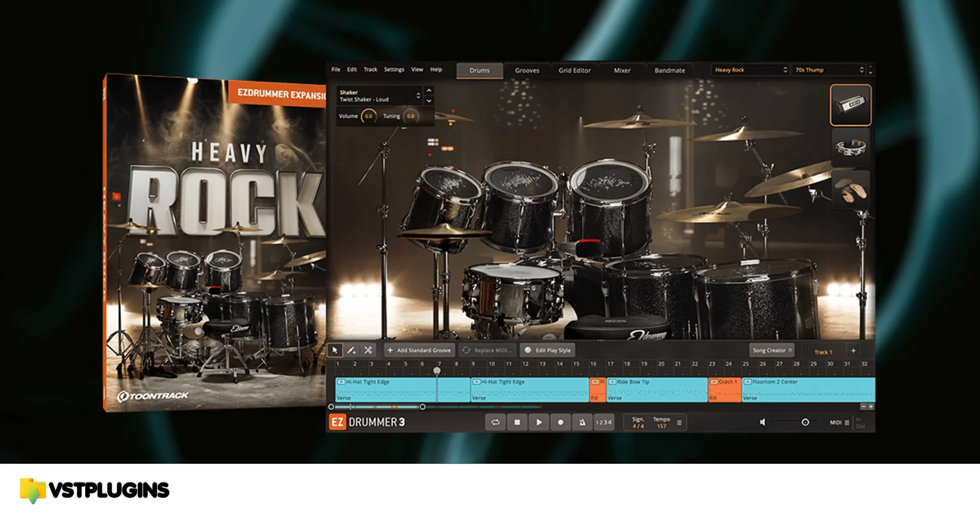Select the pencil draw tool
The height and width of the screenshot is (519, 980).
[351, 350]
